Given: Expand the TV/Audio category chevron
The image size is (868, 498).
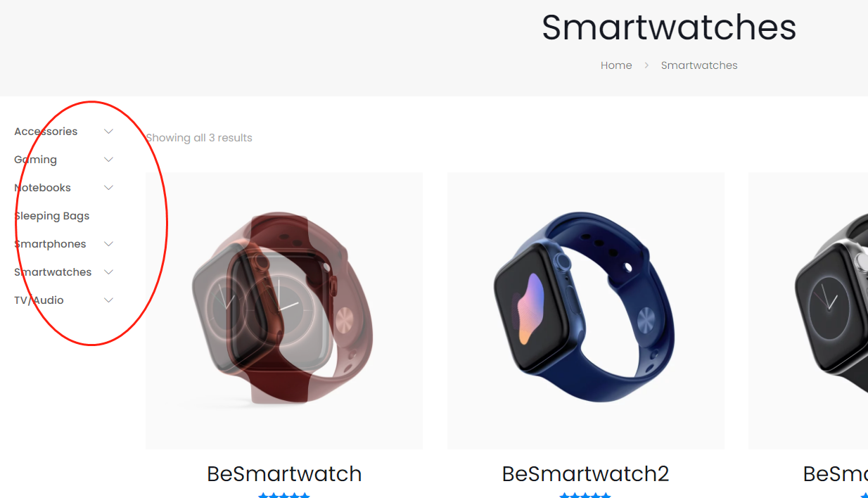Looking at the screenshot, I should 108,300.
